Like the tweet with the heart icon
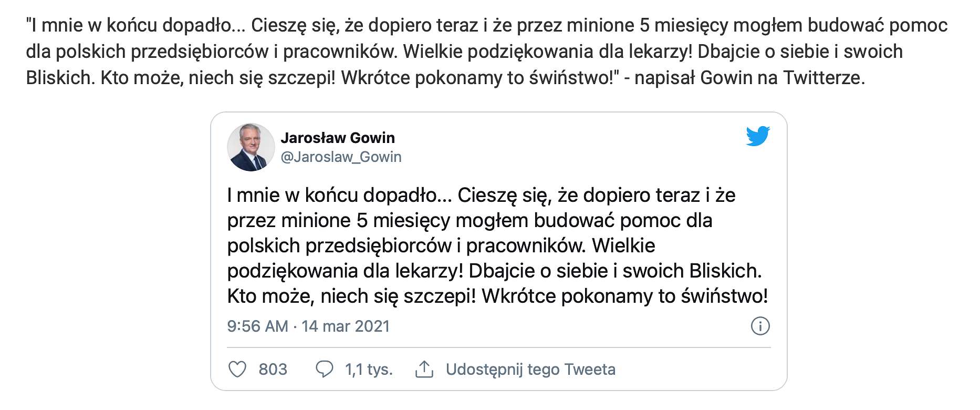The height and width of the screenshot is (410, 980). [237, 369]
